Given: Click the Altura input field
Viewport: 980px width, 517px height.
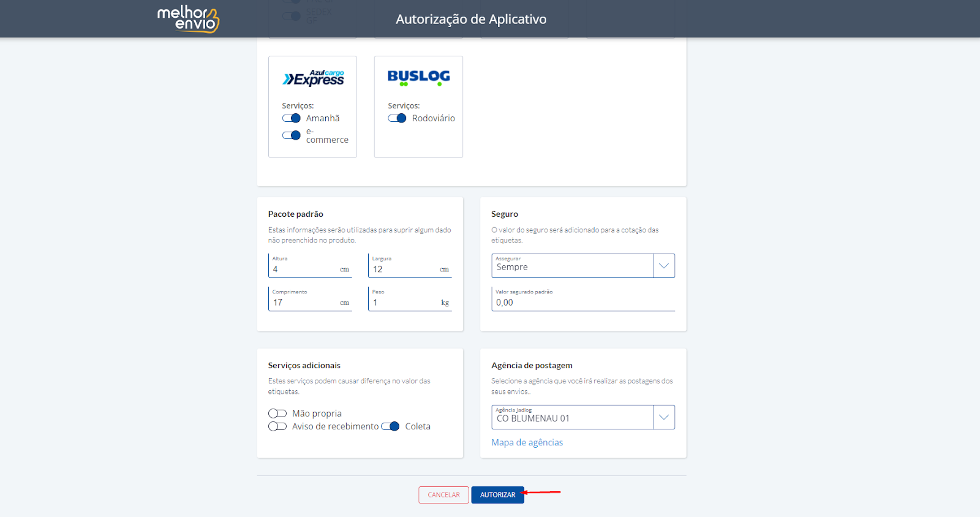Looking at the screenshot, I should coord(310,266).
